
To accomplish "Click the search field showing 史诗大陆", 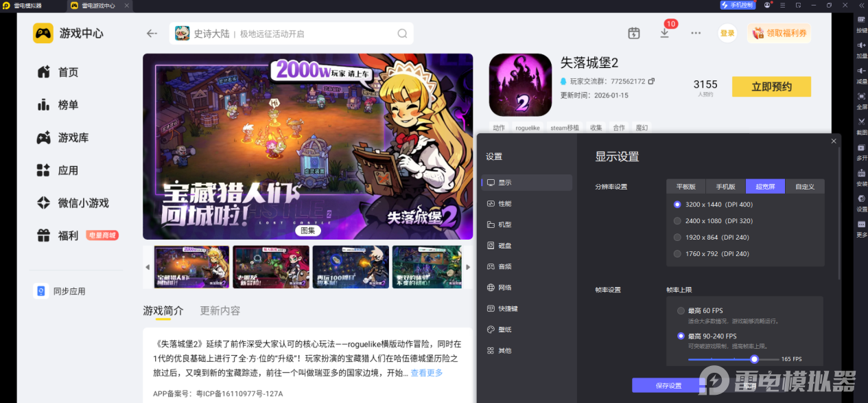I will (292, 34).
